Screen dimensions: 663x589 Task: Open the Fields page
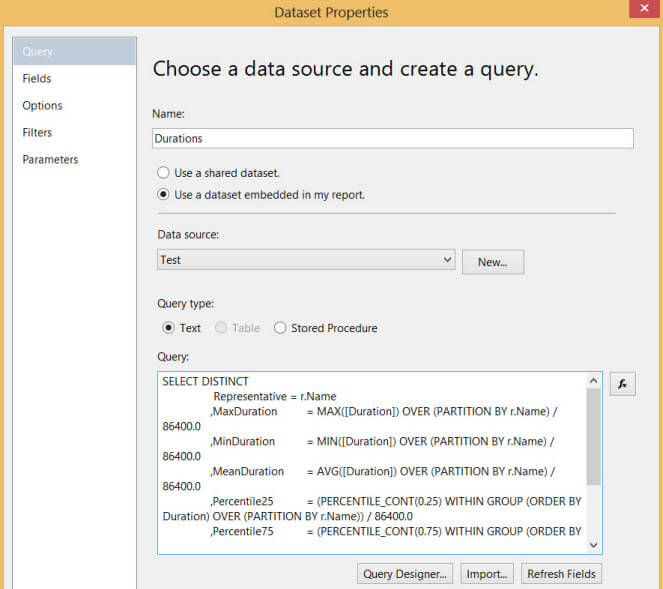37,79
